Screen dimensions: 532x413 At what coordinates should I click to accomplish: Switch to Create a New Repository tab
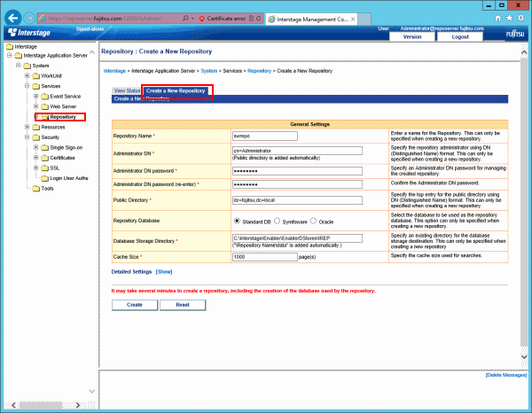(176, 91)
